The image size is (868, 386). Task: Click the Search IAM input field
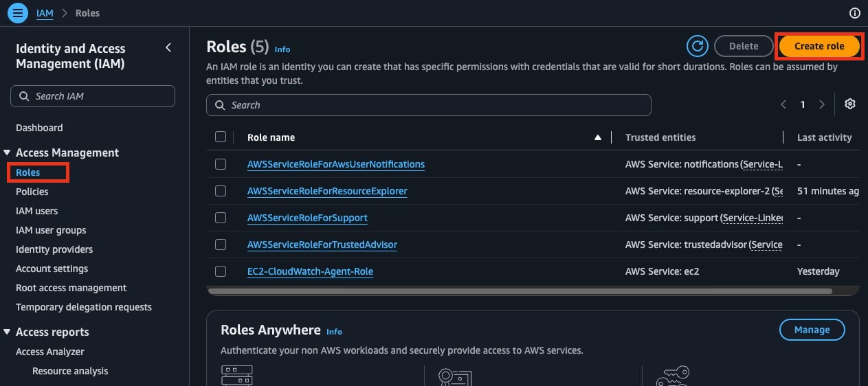click(93, 96)
